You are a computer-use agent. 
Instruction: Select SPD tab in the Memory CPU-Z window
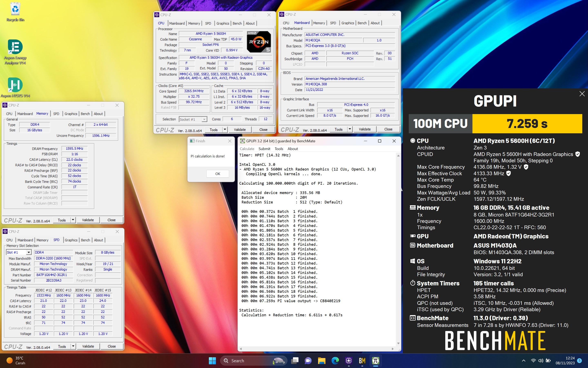[x=56, y=114]
